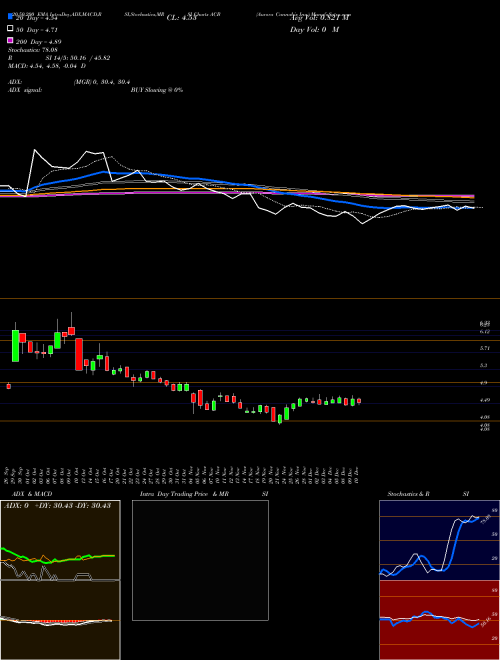Click the 'Intra Day Trading Price & MR' title

[184, 494]
